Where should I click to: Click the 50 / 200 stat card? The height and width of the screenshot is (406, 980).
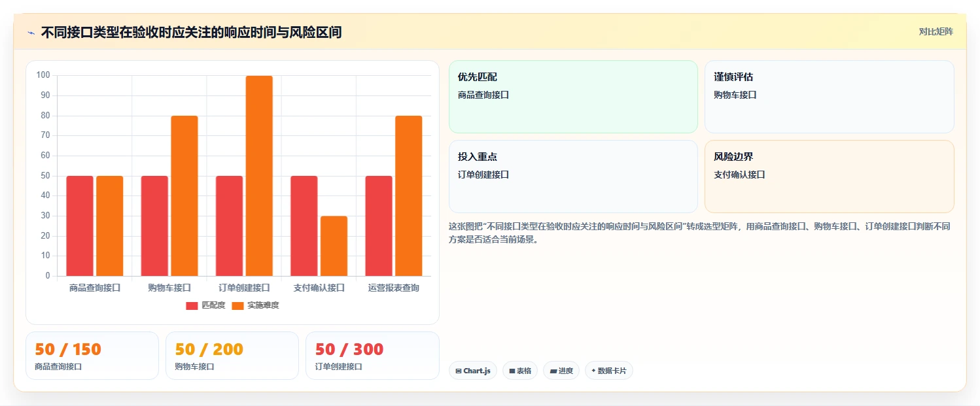click(232, 356)
